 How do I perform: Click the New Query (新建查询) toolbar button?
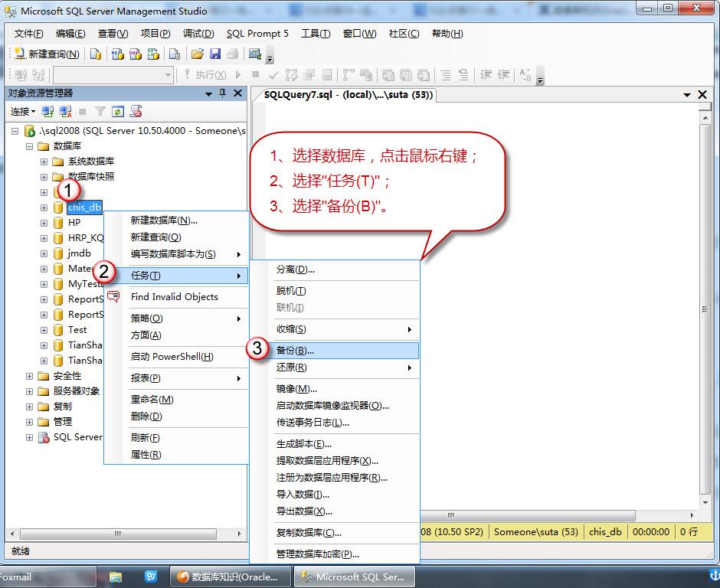tap(47, 54)
